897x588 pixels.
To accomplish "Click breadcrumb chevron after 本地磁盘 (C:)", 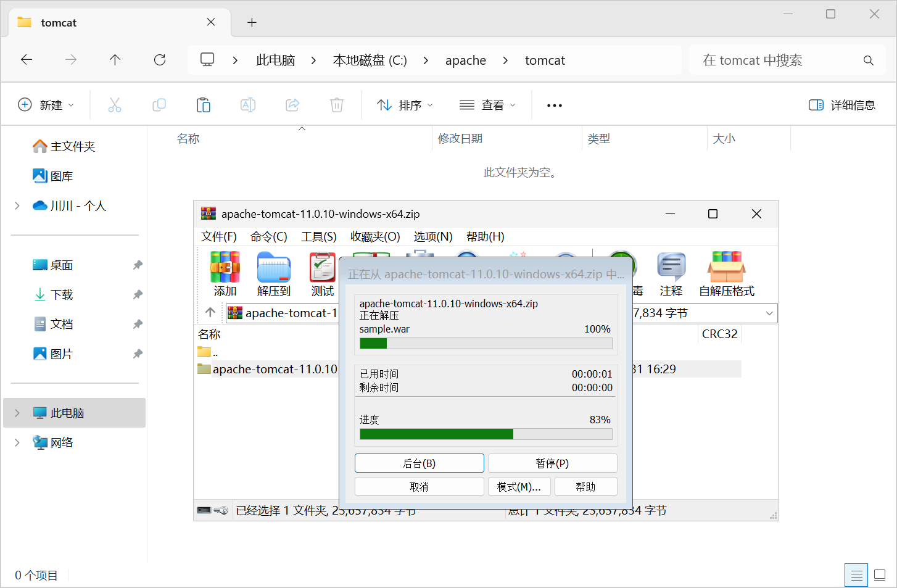I will click(426, 60).
